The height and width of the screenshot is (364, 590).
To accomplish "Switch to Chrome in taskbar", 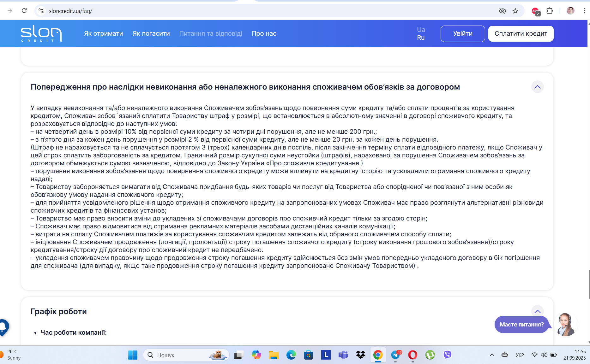I will tap(378, 355).
